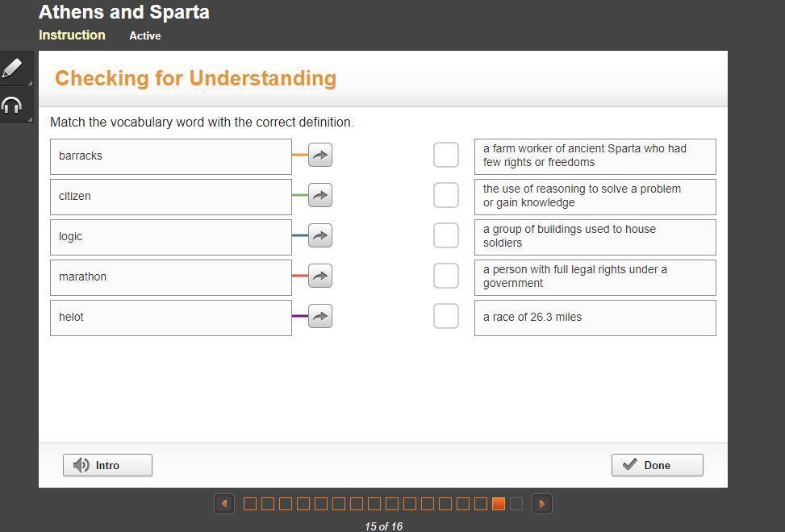The image size is (785, 532).
Task: Open the pencil annotation tool
Action: click(x=15, y=68)
